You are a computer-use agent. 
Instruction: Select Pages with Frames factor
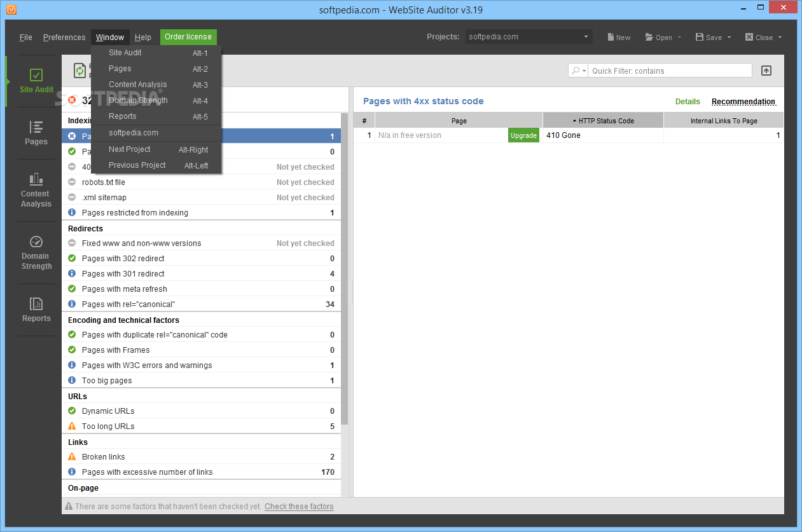pyautogui.click(x=202, y=350)
